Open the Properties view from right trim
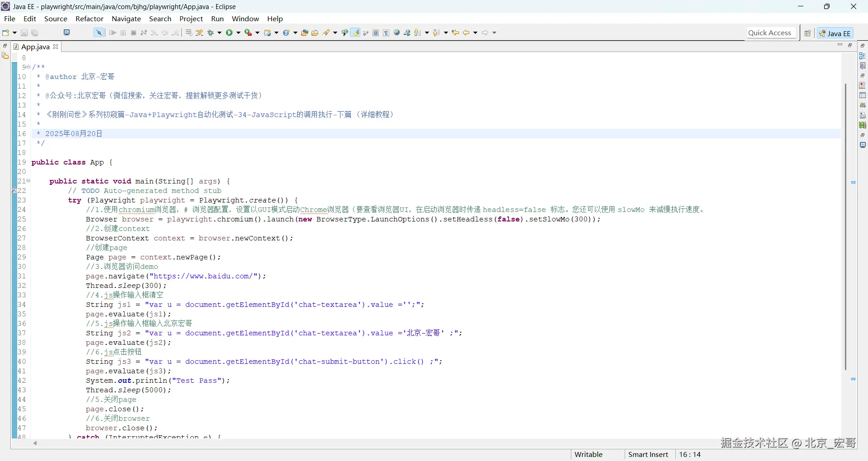Image resolution: width=868 pixels, height=461 pixels. pos(863,95)
